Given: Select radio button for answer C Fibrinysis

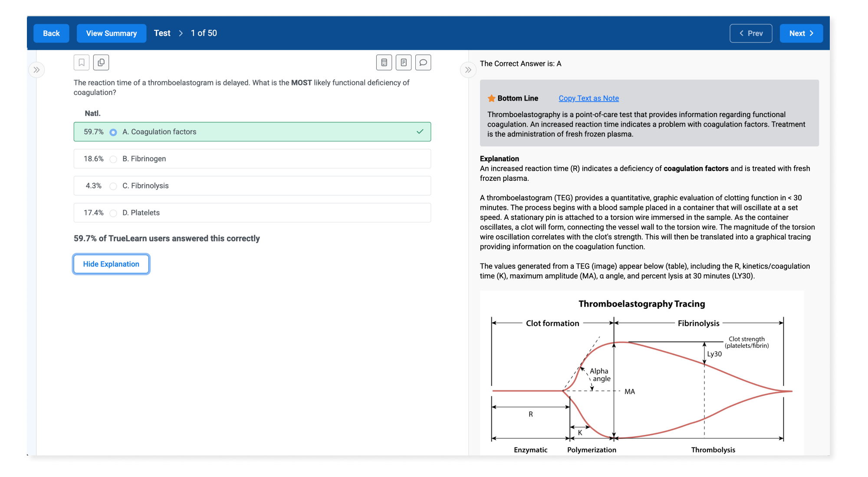Looking at the screenshot, I should (x=113, y=186).
